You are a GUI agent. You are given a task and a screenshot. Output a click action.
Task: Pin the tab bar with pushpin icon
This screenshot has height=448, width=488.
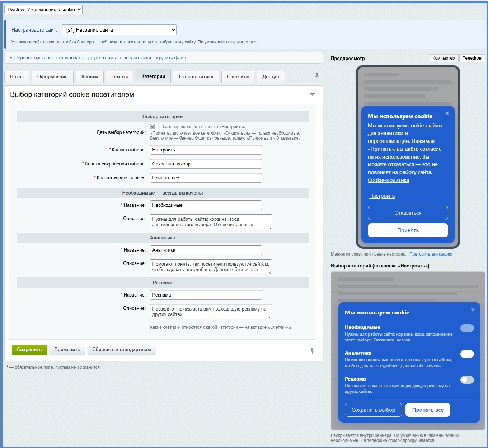[x=317, y=76]
